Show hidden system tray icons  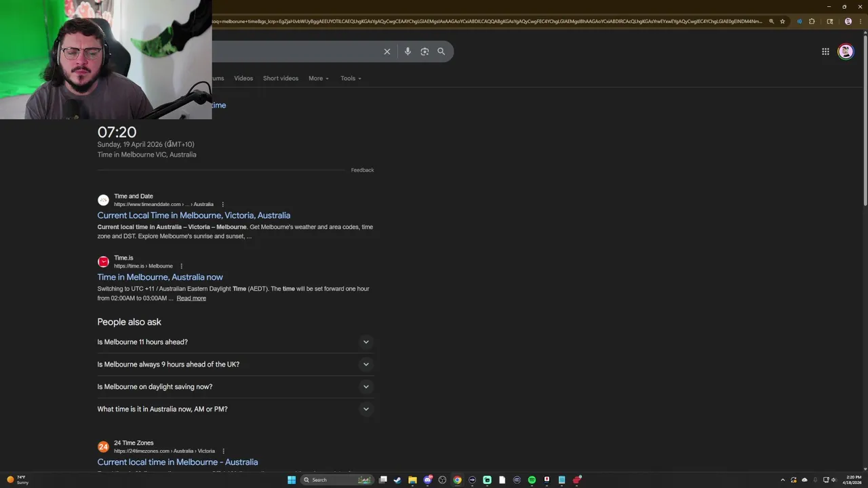coord(783,480)
